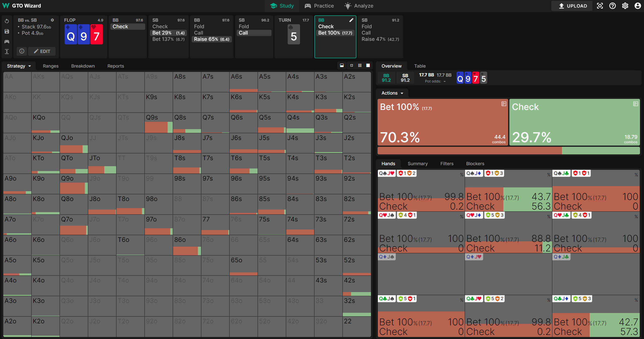The width and height of the screenshot is (644, 339).
Task: Switch to the Breakdown tab
Action: [x=83, y=66]
